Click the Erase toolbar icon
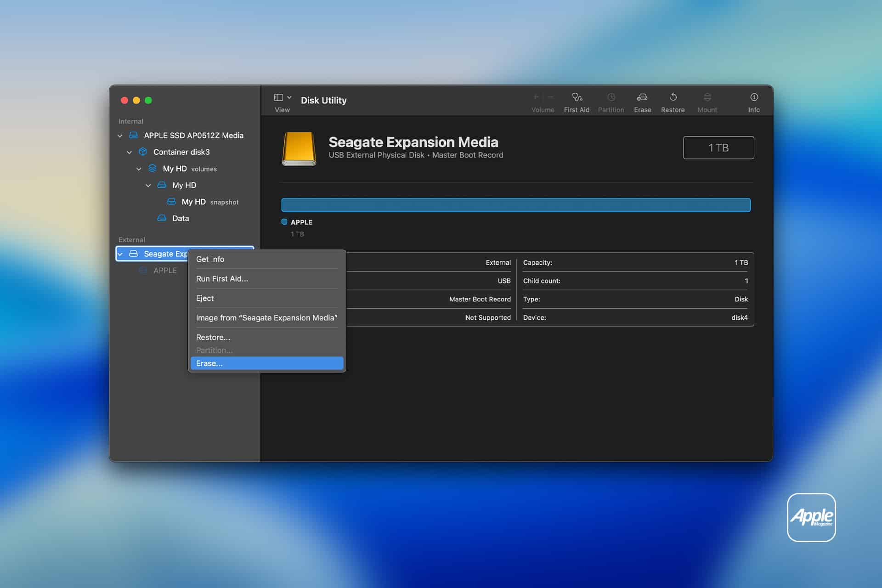Image resolution: width=882 pixels, height=588 pixels. tap(642, 97)
